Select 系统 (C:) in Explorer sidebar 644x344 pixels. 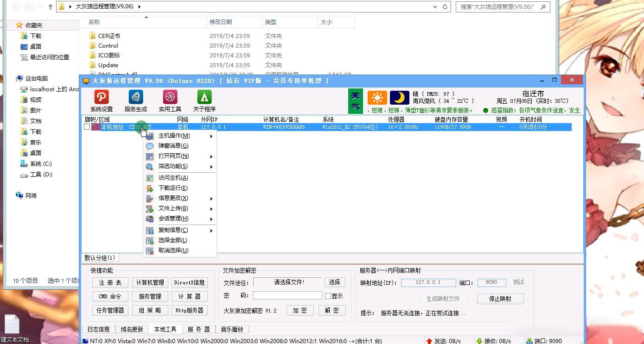(41, 164)
